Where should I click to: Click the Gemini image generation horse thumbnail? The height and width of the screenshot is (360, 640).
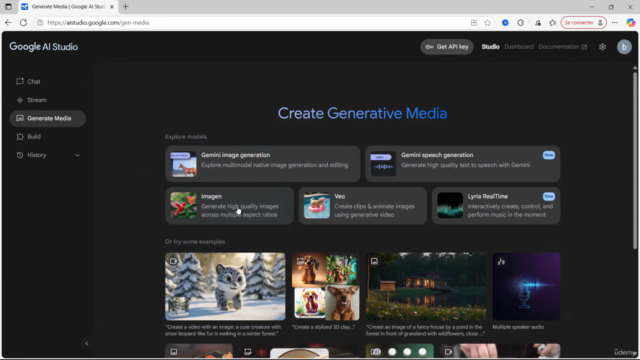coord(183,164)
